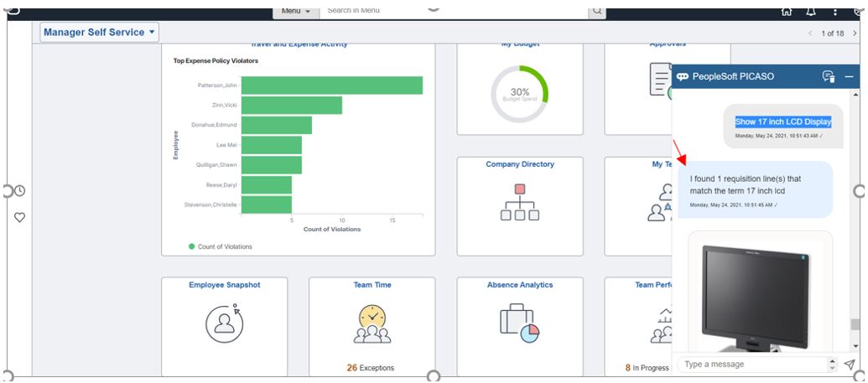Screen dimensions: 868x383
Task: Open the notifications bell icon
Action: coord(810,12)
